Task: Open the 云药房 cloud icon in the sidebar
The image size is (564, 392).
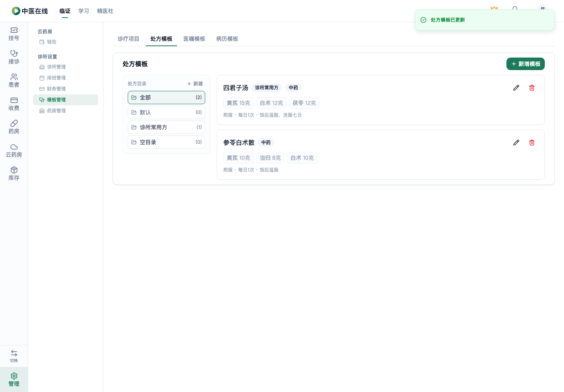Action: [14, 151]
